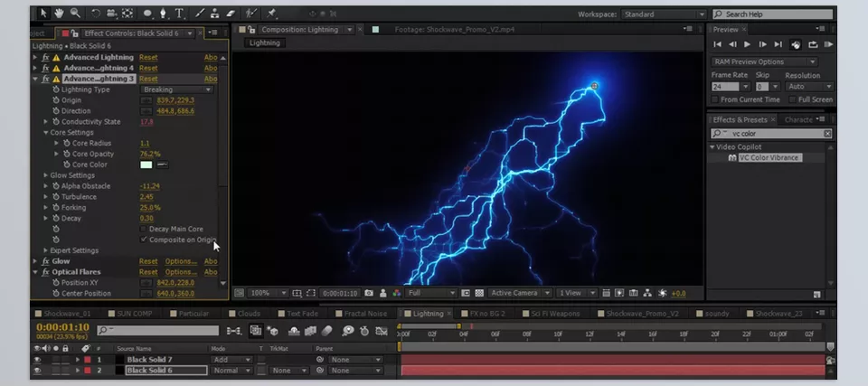Play the composition from Preview panel
868x386 pixels.
tap(748, 44)
